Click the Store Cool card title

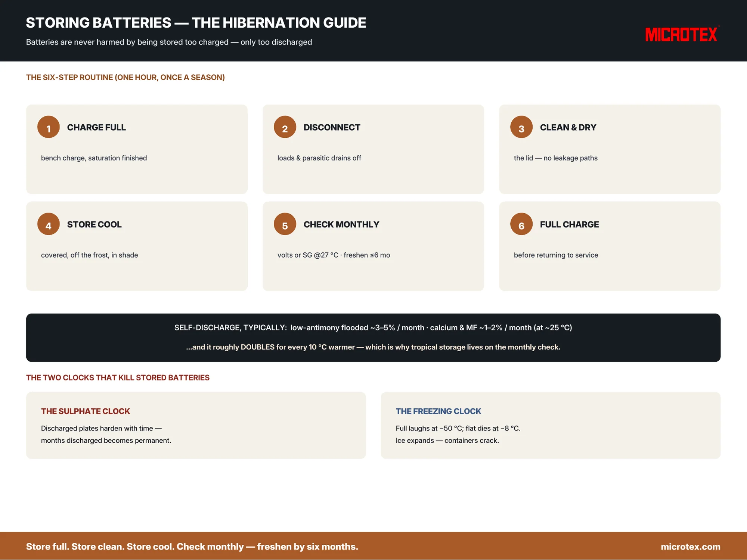pos(94,224)
